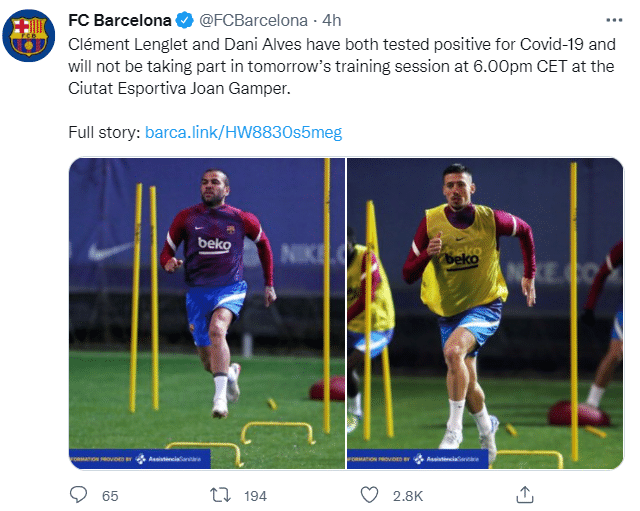Viewport: 640px width, 511px height.
Task: Click the "Full story:" label text
Action: tap(104, 132)
